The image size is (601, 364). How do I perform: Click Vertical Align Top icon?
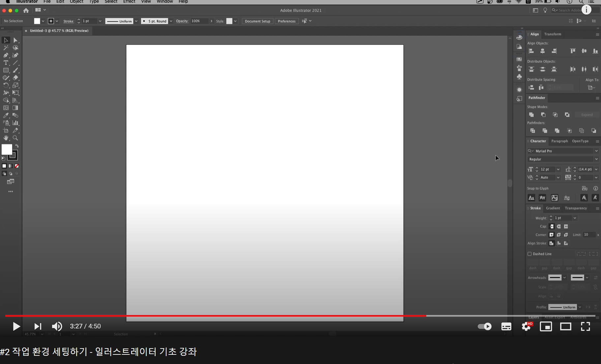573,51
